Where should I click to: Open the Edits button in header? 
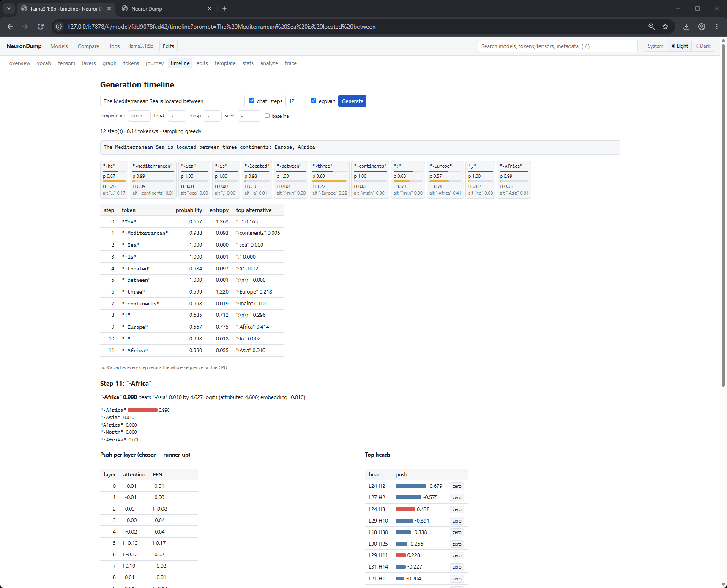click(x=168, y=46)
